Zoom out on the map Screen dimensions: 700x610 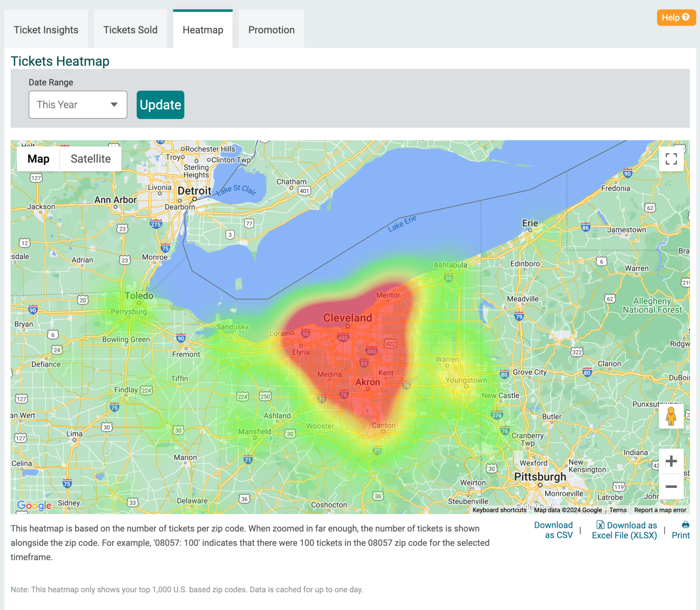(x=671, y=487)
